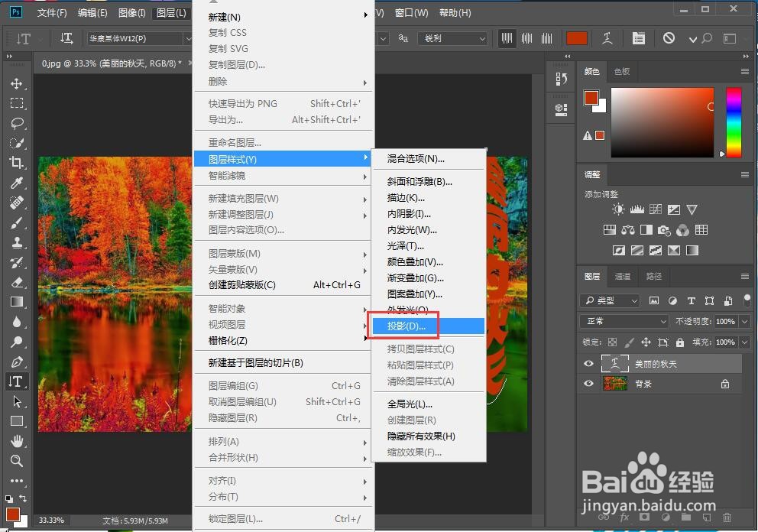Viewport: 758px width, 532px height.
Task: Open the Brightness/Contrast adjustment icon
Action: [618, 209]
